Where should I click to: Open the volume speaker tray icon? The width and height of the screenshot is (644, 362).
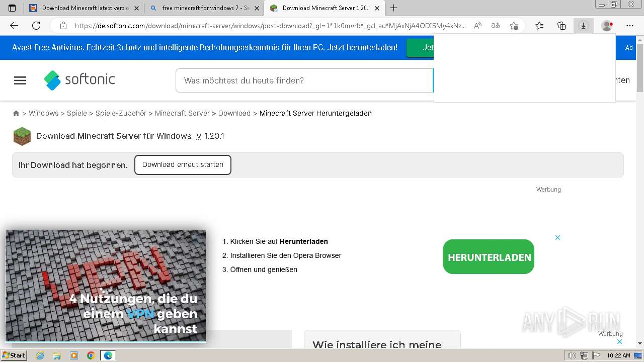572,355
